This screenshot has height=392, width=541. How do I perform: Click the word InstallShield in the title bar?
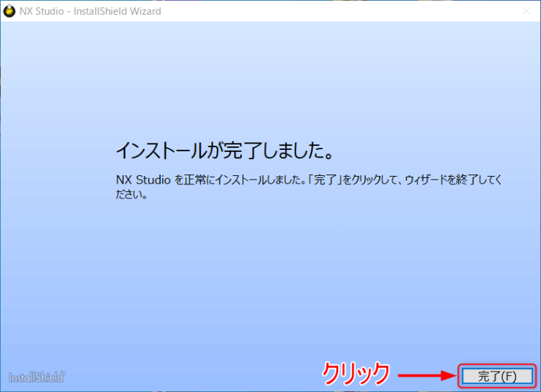click(x=100, y=11)
